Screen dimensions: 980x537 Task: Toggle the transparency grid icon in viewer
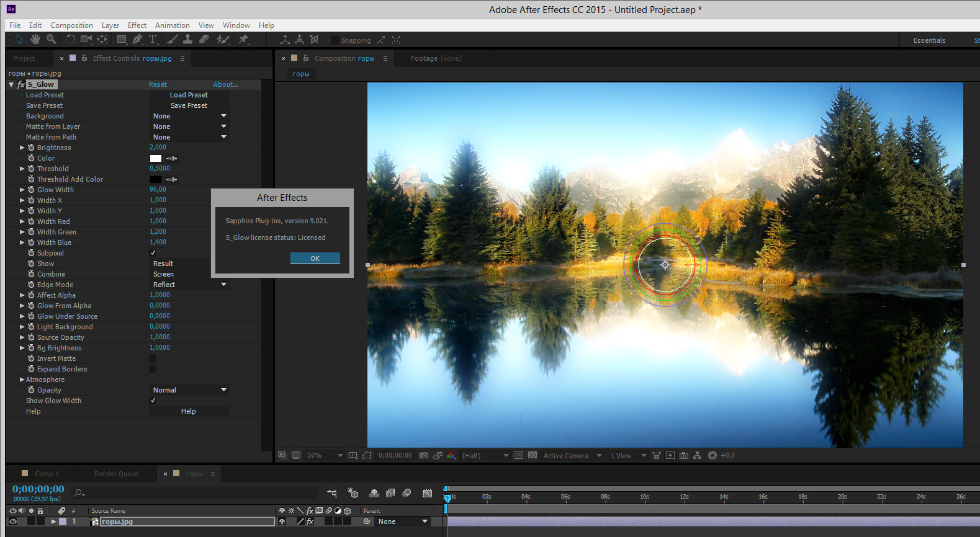point(533,455)
